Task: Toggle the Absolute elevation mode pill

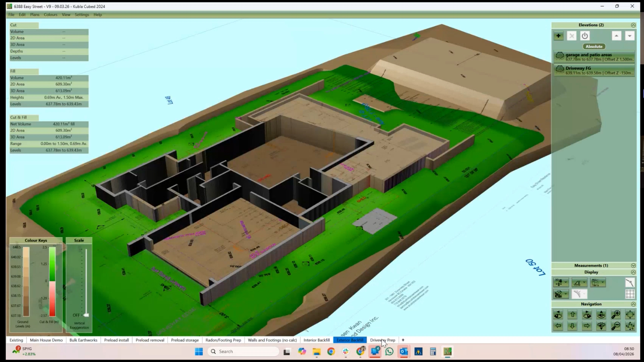Action: [594, 47]
